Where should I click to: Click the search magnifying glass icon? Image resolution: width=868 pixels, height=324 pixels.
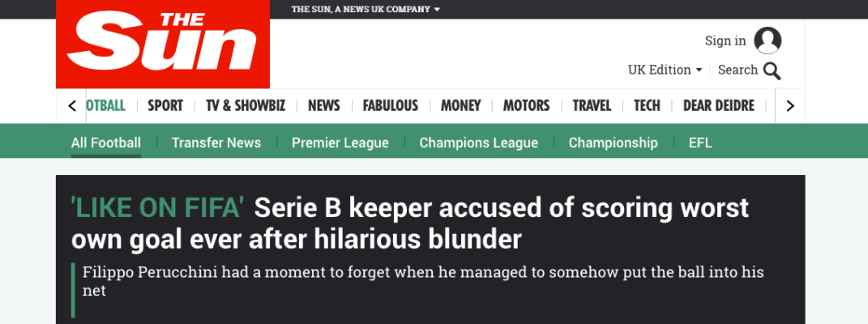772,70
